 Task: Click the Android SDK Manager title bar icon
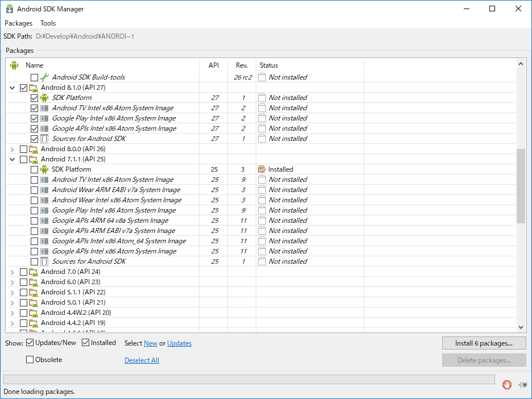coord(10,9)
